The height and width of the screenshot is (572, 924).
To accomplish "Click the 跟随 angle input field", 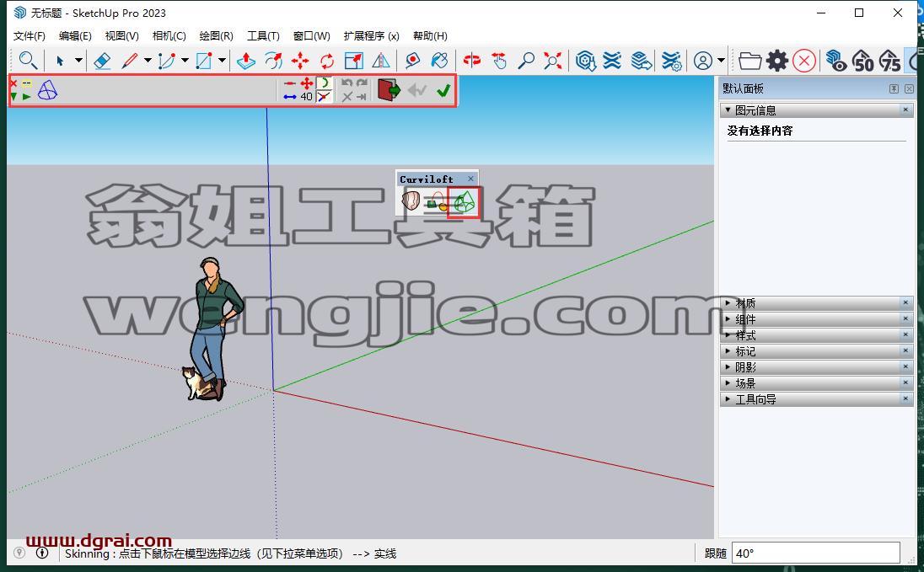I will click(815, 553).
